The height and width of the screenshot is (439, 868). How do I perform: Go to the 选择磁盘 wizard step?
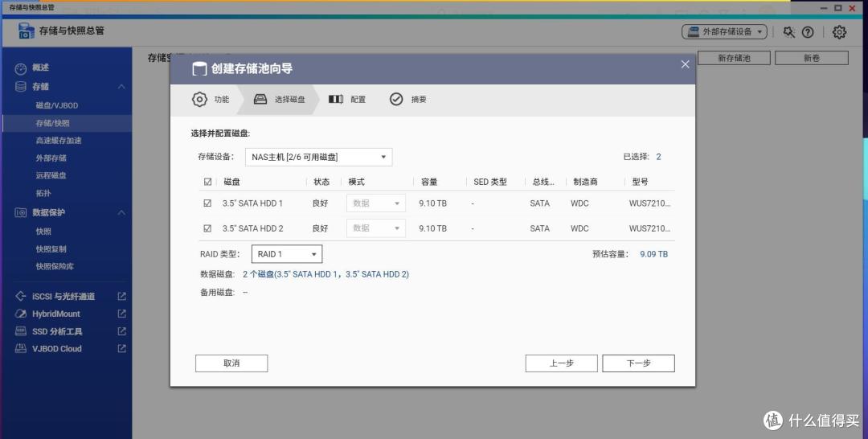click(279, 100)
